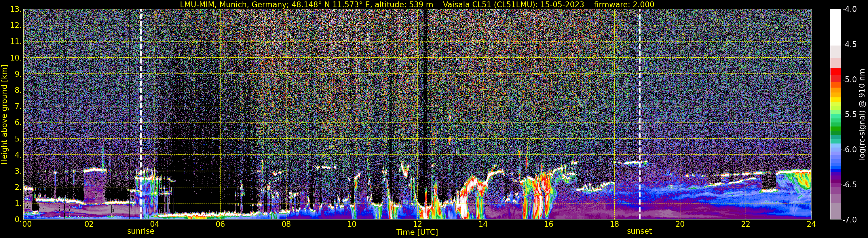Click the '10.' height tick label
The image size is (868, 238).
click(x=16, y=58)
